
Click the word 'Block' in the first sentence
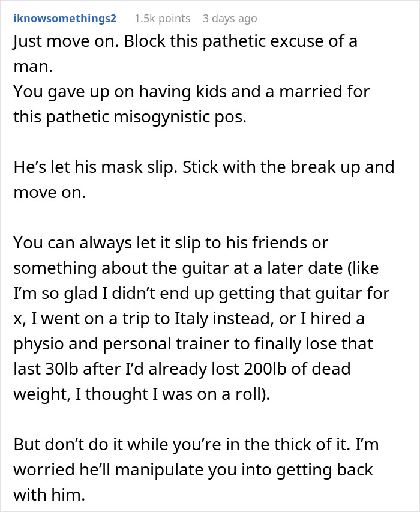pyautogui.click(x=145, y=41)
